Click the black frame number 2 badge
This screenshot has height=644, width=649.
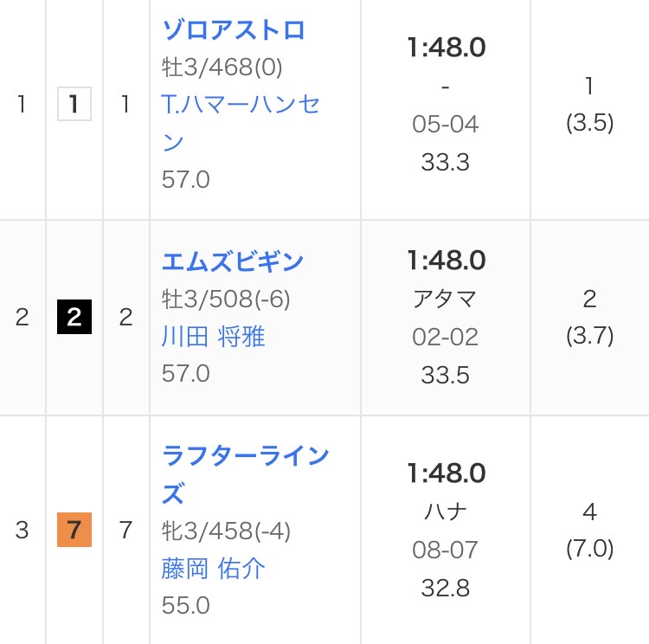[74, 318]
